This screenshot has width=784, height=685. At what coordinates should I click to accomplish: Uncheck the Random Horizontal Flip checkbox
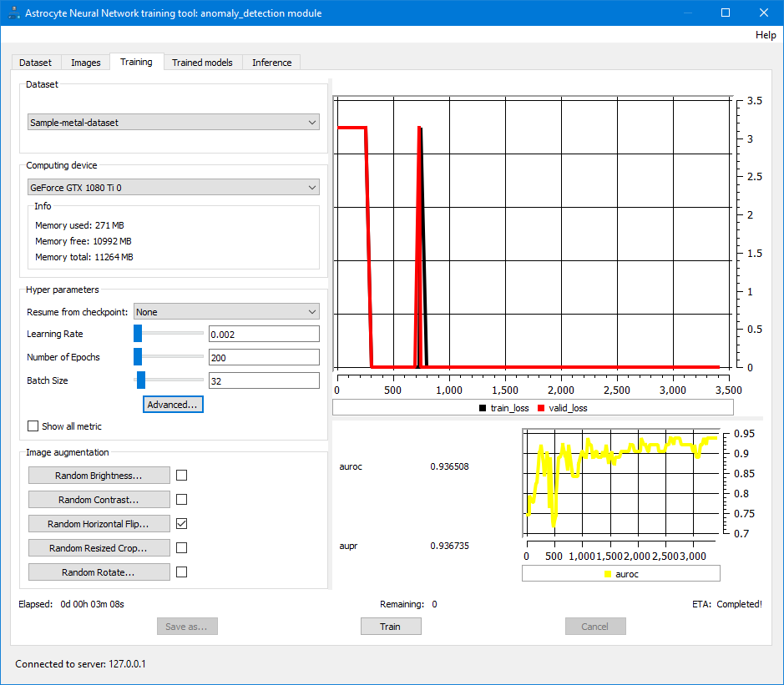(x=181, y=524)
